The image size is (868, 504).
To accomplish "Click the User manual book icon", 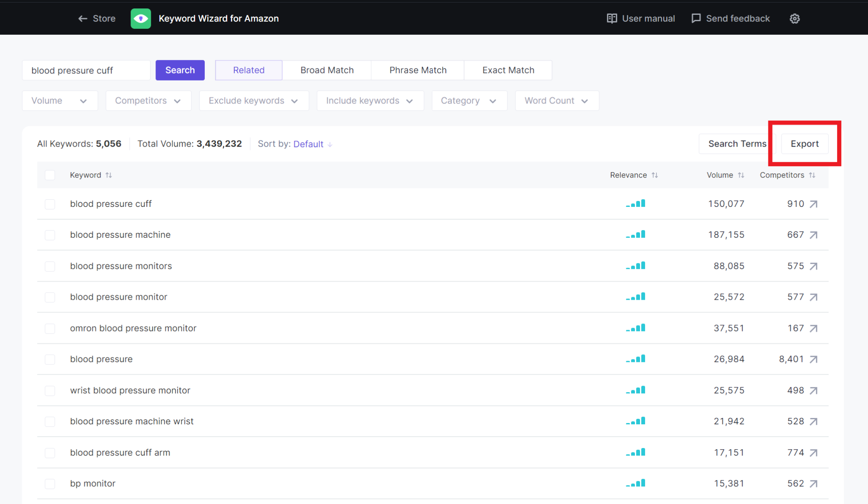I will [612, 19].
